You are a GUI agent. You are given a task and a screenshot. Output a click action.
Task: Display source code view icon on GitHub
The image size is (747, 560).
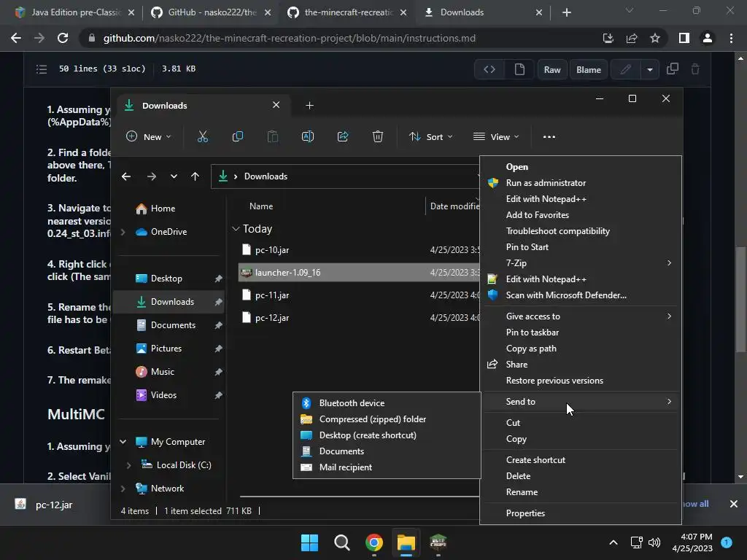(x=489, y=69)
